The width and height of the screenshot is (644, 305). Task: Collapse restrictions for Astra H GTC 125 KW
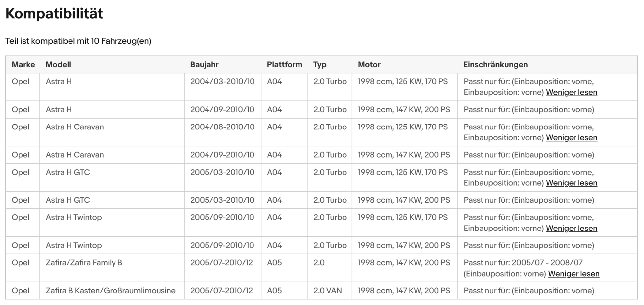tap(571, 183)
